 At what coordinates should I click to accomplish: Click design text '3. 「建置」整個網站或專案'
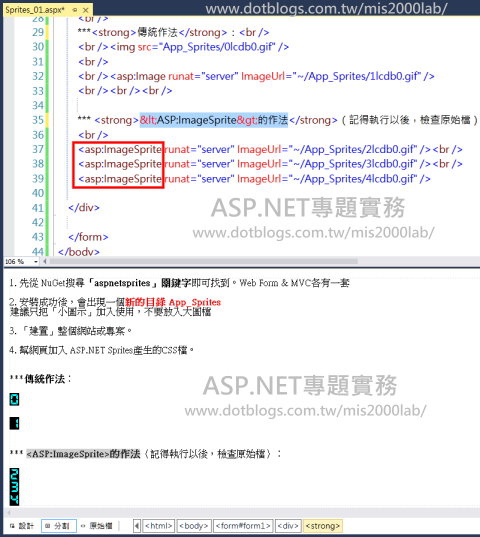pyautogui.click(x=71, y=331)
